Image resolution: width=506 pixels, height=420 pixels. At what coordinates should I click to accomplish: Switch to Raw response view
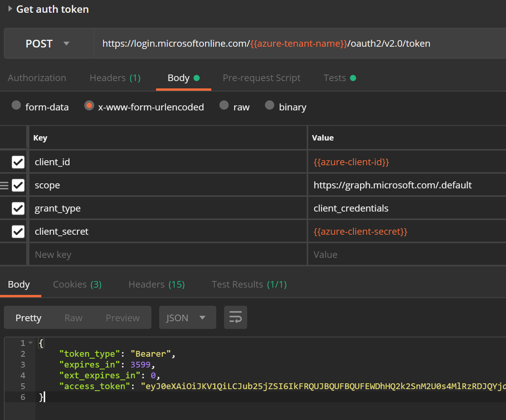coord(73,317)
